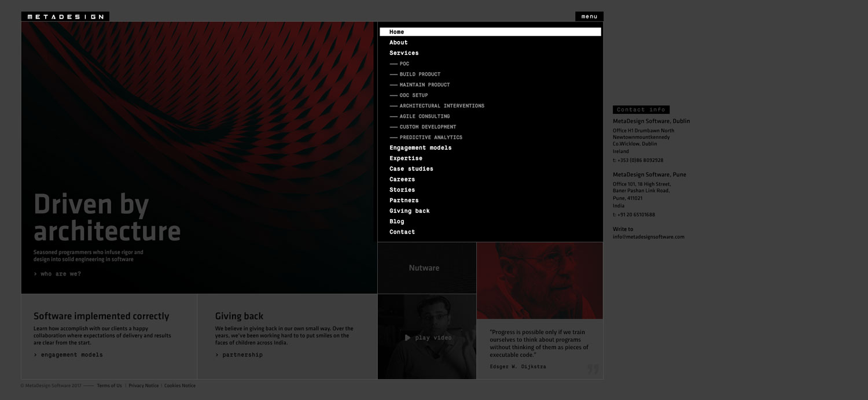Image resolution: width=868 pixels, height=400 pixels.
Task: Click the MetaDesign logo in the header
Action: (65, 16)
